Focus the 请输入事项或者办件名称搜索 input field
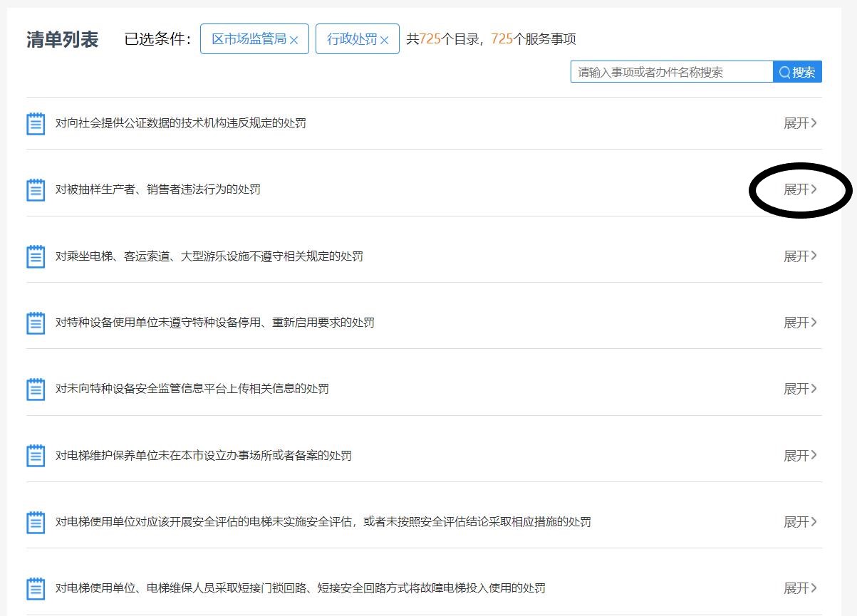 pos(671,72)
